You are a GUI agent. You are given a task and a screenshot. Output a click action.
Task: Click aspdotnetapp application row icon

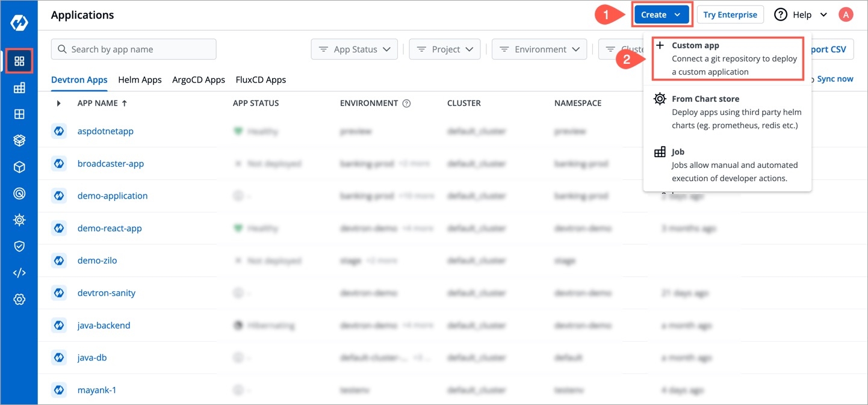(x=59, y=131)
